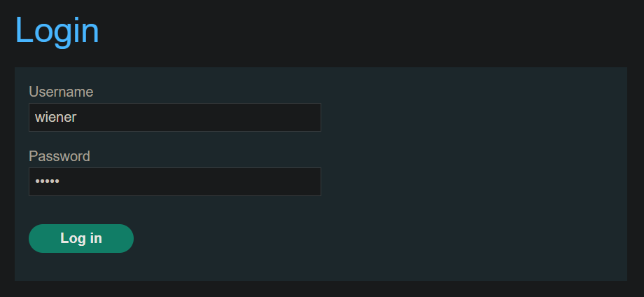Screen dimensions: 644x297
Task: Focus the Password input field
Action: (174, 181)
